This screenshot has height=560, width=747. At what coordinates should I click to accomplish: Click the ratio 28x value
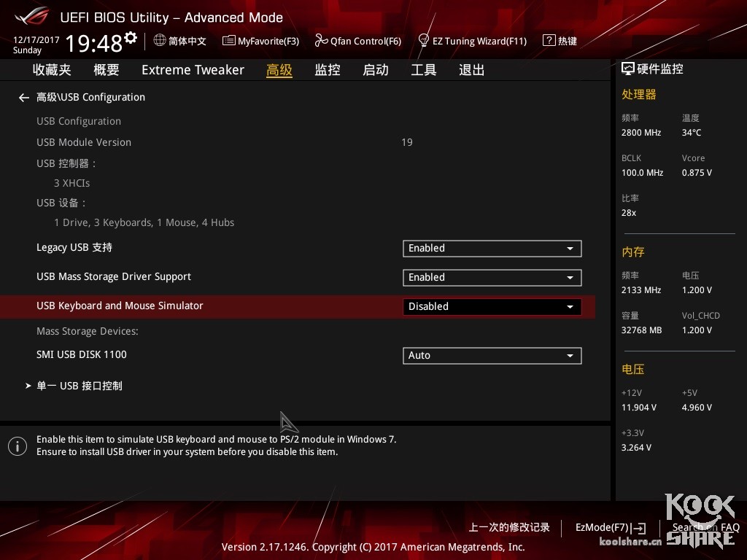[629, 213]
